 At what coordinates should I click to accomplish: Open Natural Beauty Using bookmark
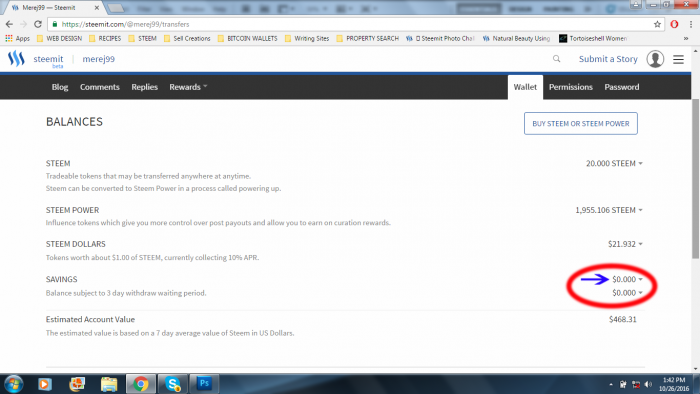[517, 38]
